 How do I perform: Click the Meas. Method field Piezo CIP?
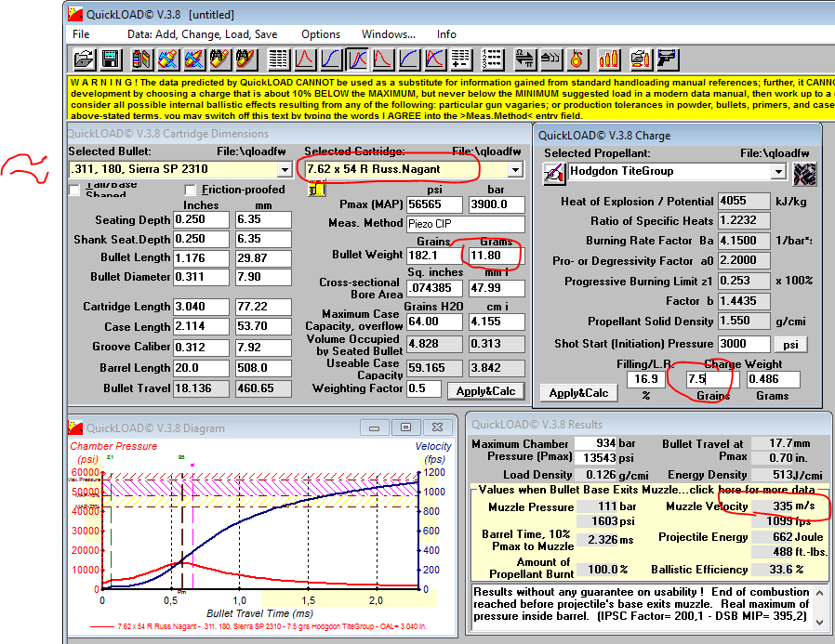point(466,224)
